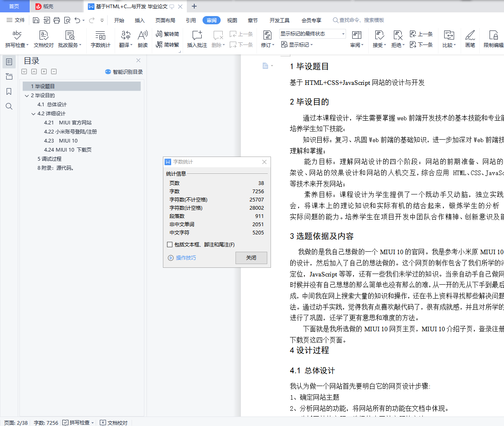Open the 翻译 dropdown arrow
The width and height of the screenshot is (504, 426).
[132, 45]
